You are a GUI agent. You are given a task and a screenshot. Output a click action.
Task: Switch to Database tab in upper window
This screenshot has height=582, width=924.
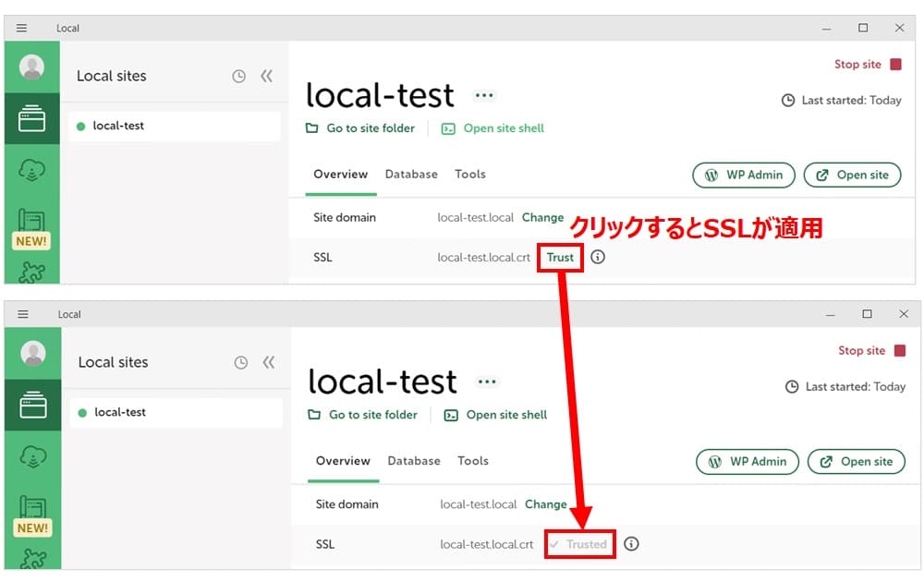tap(411, 175)
